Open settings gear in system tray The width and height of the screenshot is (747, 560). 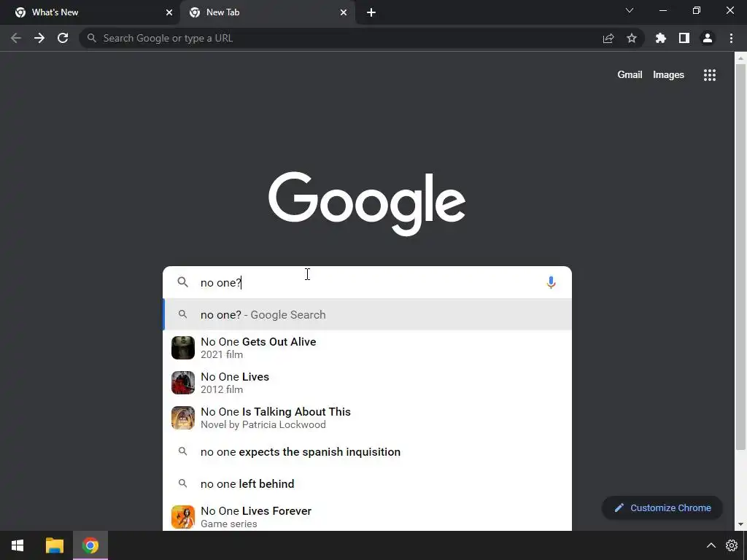732,545
